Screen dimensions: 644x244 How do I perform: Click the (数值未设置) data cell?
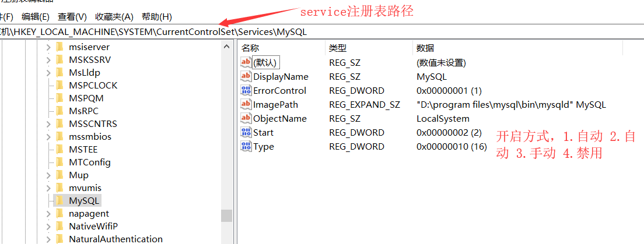click(x=440, y=63)
